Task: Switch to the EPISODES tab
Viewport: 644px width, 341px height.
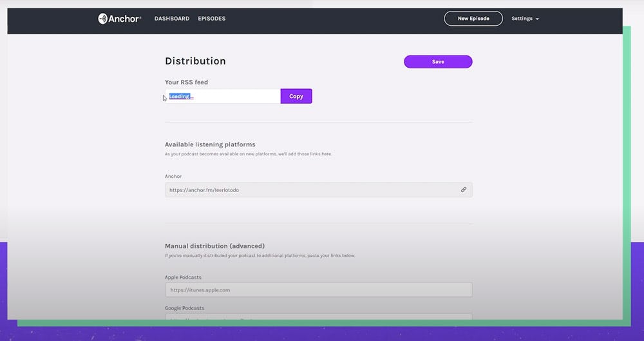Action: pos(212,19)
